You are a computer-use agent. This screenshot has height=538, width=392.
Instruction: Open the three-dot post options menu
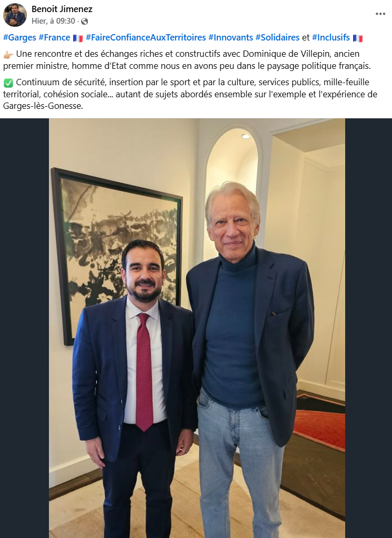click(x=380, y=14)
